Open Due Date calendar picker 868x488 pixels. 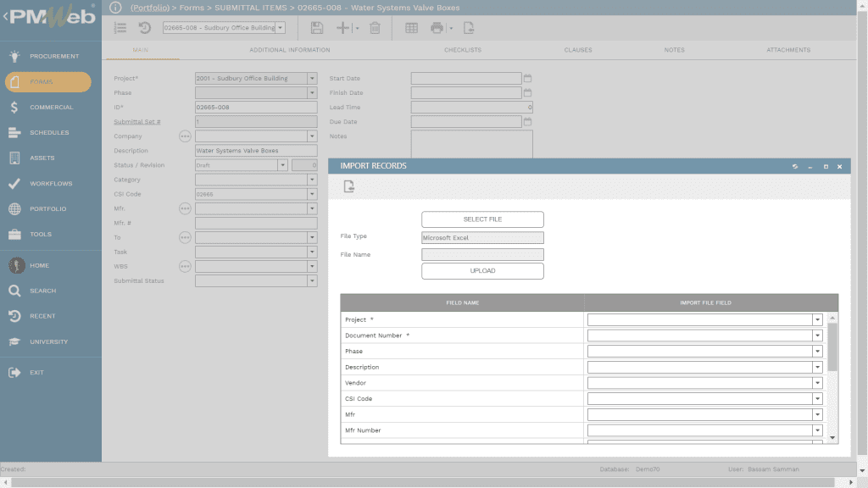point(527,121)
